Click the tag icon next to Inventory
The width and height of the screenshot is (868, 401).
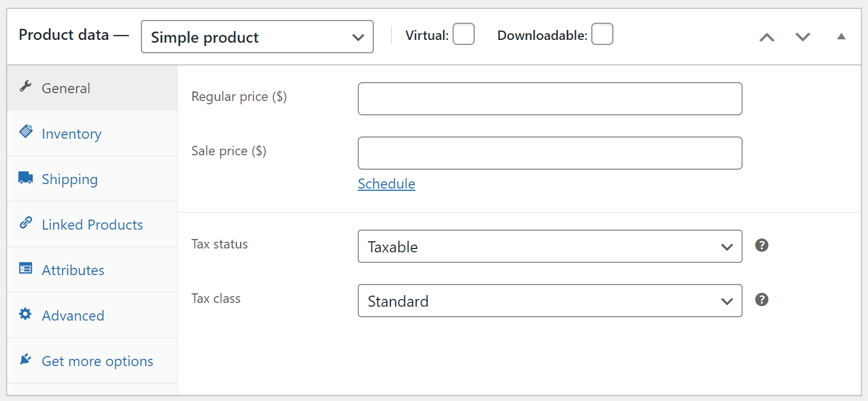(24, 131)
